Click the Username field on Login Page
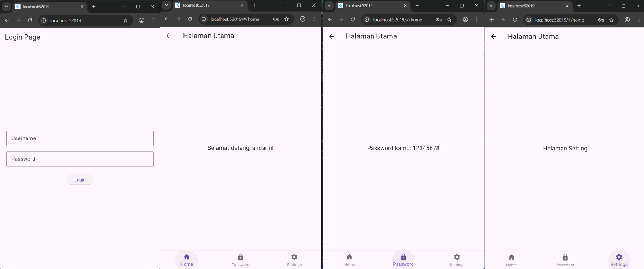Viewport: 644px width, 269px height. coord(80,138)
